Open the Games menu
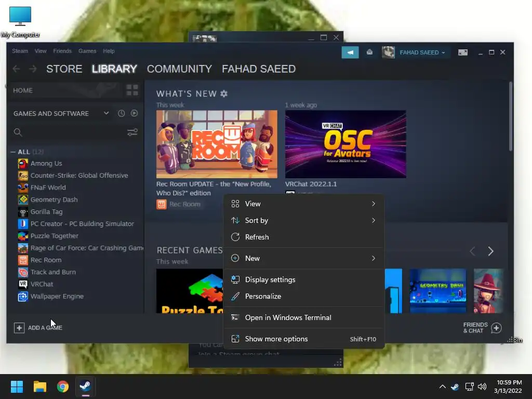 87,51
